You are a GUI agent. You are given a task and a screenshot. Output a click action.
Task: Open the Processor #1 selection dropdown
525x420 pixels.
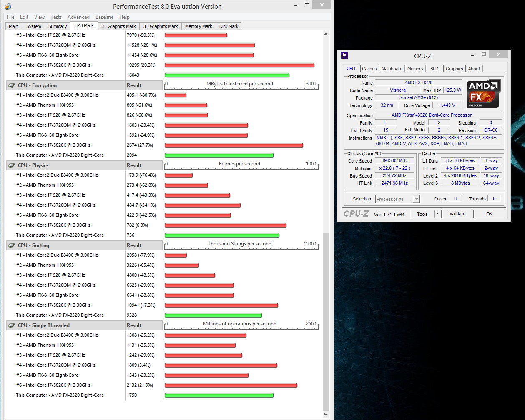point(397,199)
